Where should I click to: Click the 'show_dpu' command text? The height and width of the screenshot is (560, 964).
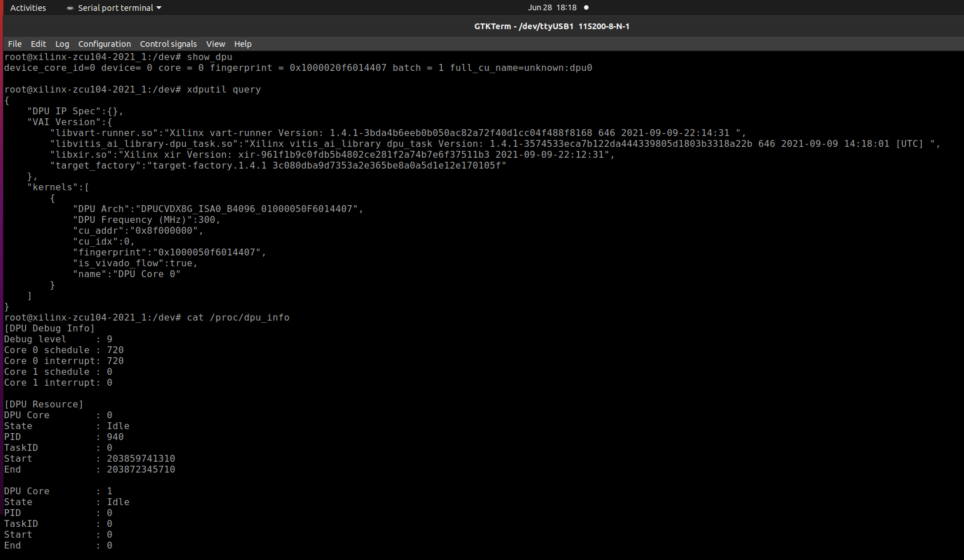click(210, 57)
